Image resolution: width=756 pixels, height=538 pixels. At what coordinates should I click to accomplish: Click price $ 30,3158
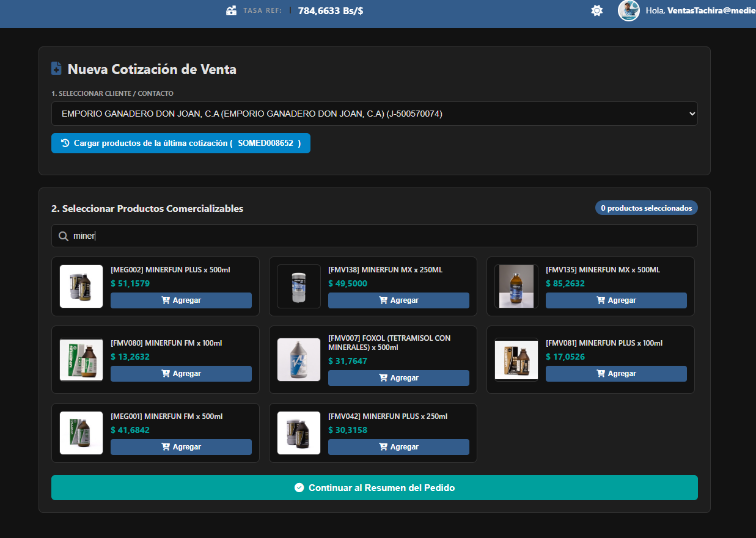pos(348,430)
